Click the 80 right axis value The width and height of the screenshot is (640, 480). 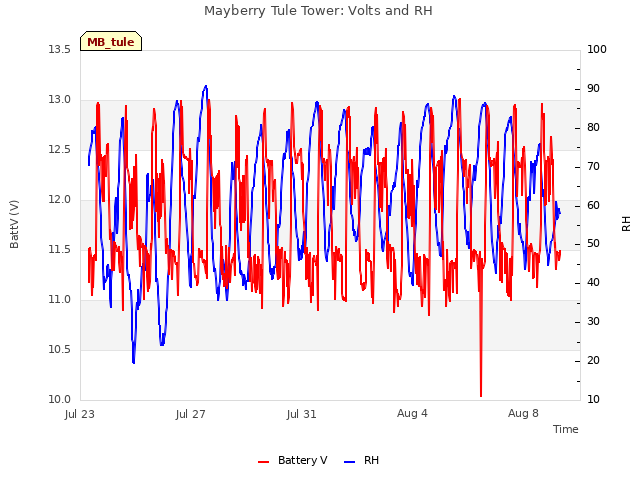point(593,127)
